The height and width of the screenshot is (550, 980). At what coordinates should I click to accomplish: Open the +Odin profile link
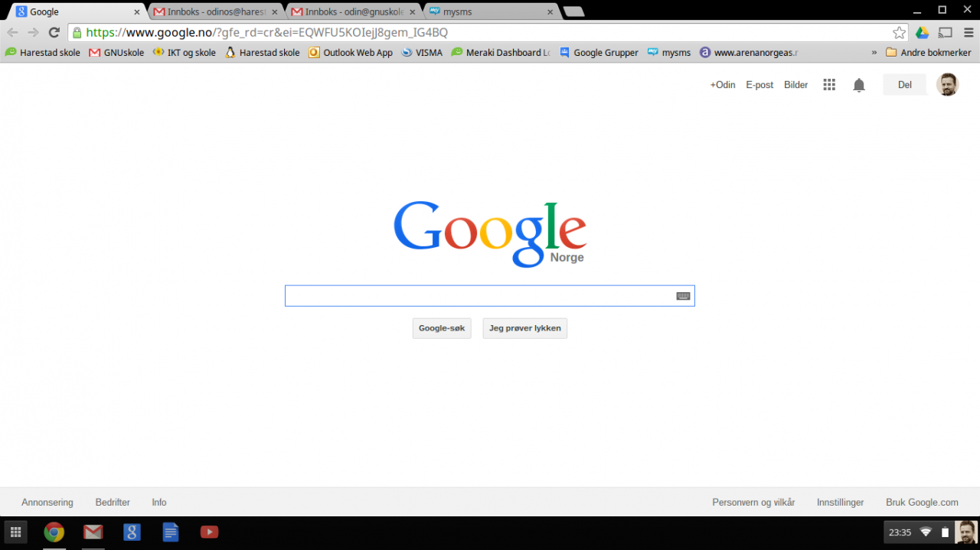coord(723,85)
